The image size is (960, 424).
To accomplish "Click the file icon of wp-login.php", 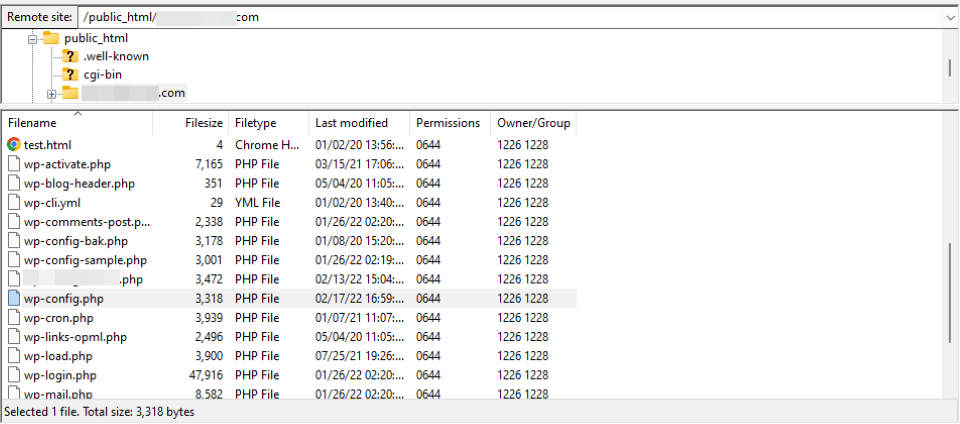I will (14, 375).
